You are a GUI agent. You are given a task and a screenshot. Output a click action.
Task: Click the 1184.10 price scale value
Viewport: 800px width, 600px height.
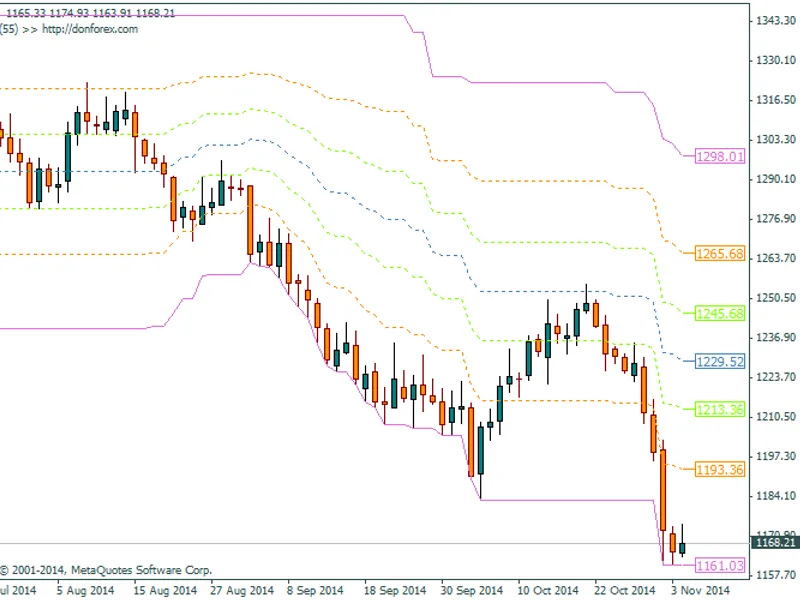[776, 495]
